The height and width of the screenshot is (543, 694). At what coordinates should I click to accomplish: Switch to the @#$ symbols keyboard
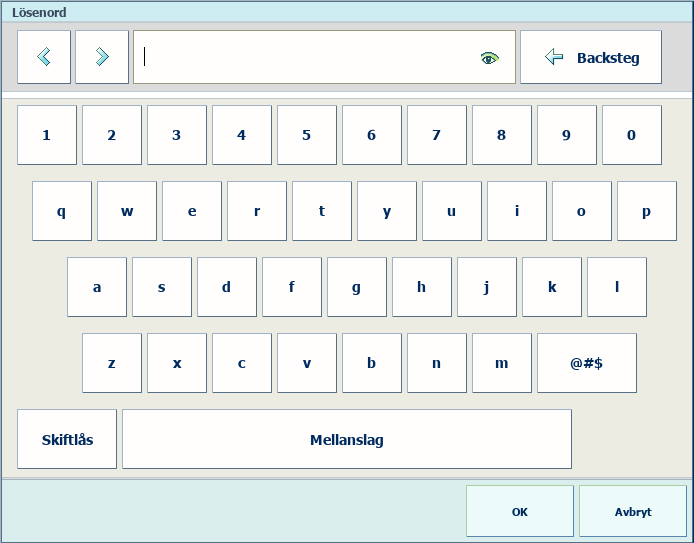[587, 363]
